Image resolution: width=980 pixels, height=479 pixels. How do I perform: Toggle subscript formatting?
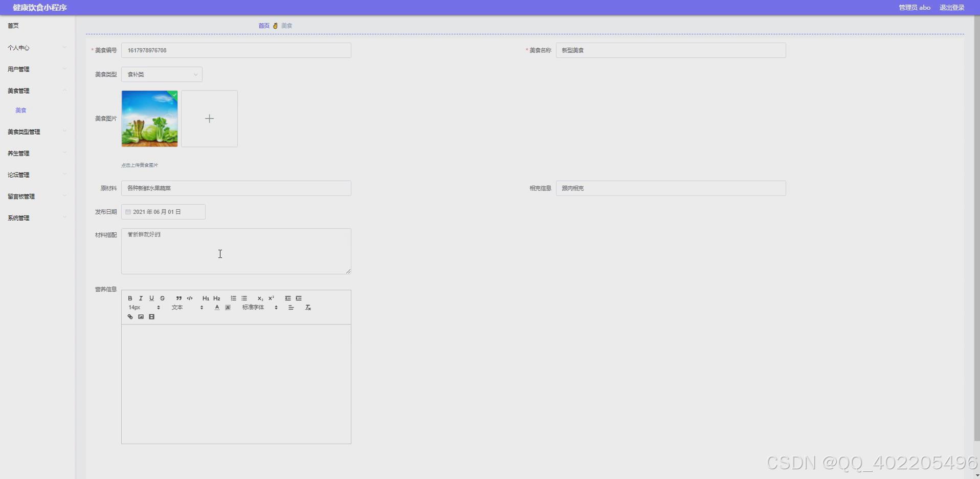pyautogui.click(x=260, y=298)
